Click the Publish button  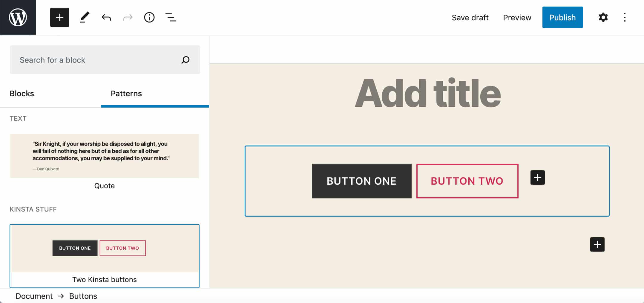click(562, 17)
